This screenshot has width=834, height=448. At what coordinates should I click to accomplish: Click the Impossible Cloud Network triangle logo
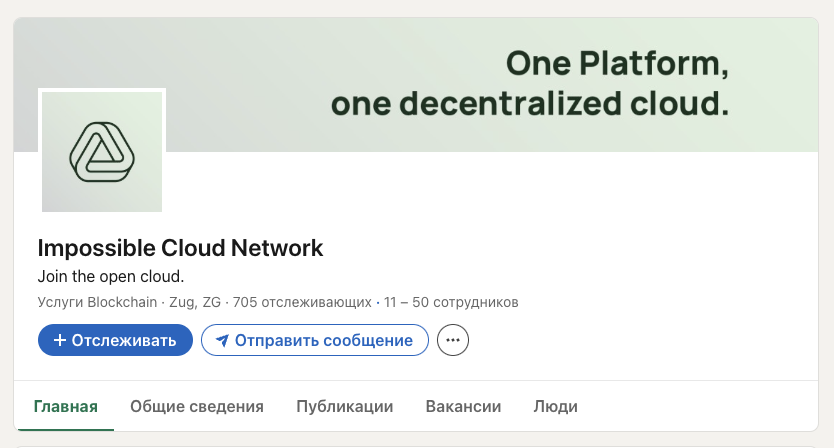point(101,150)
